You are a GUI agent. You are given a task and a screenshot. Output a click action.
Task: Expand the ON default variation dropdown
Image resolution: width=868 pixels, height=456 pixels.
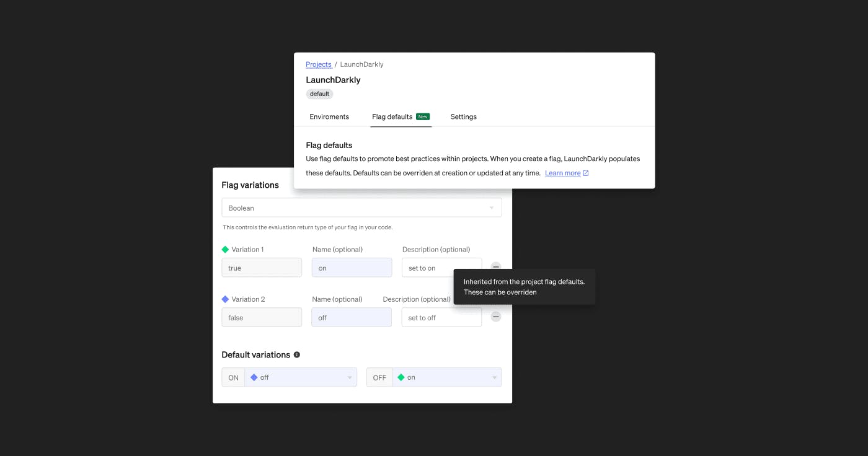click(x=301, y=377)
